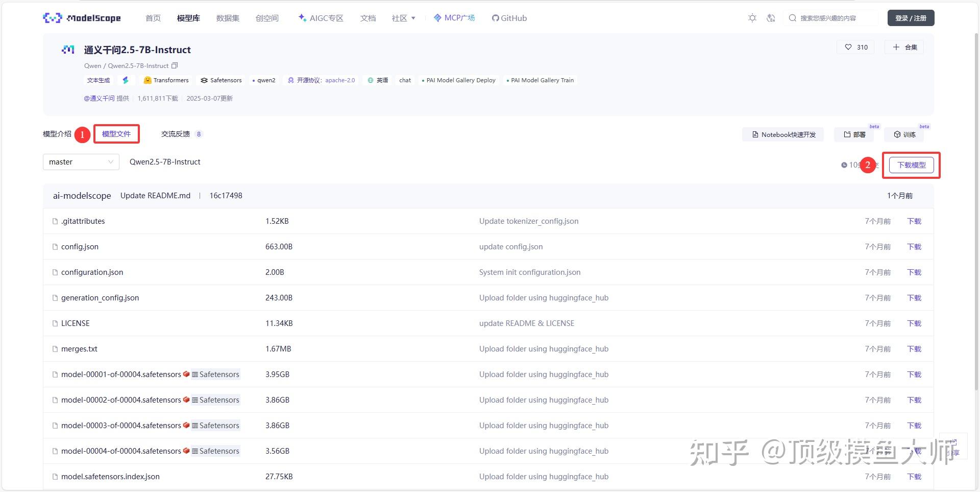
Task: Click the PAI Model Gallery Deploy tag
Action: click(458, 80)
